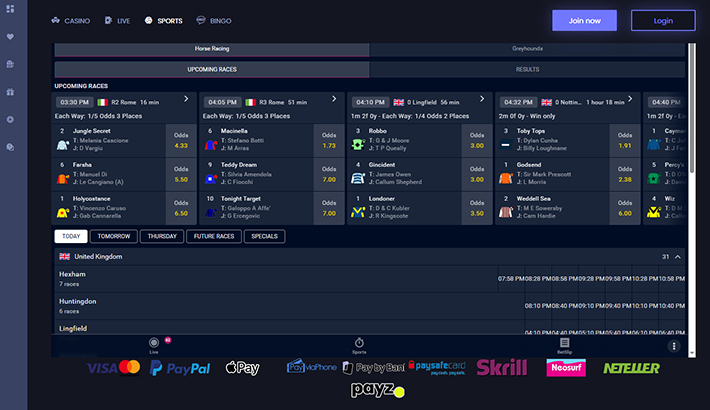
Task: Collapse the United Kingdom races section
Action: (677, 257)
